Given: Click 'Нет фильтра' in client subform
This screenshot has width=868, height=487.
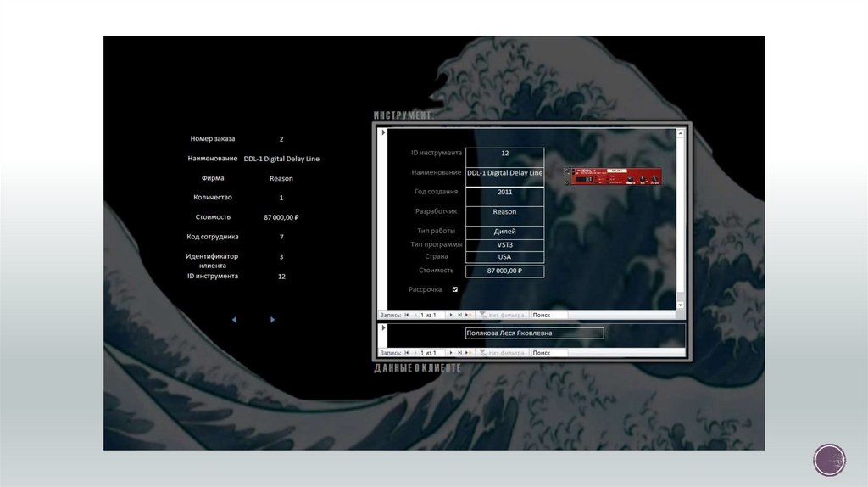Looking at the screenshot, I should 502,353.
